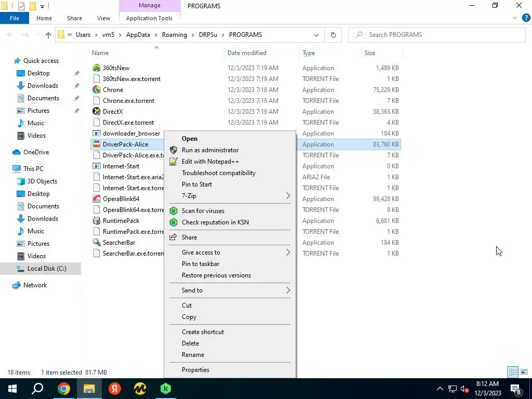532x399 pixels.
Task: Expand the 7-Zip submenu
Action: [x=288, y=196]
